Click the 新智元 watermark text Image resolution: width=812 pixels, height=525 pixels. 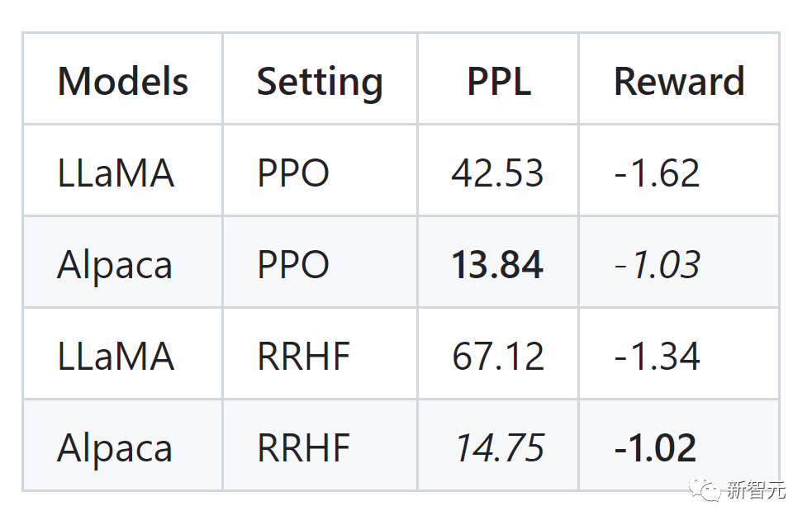(x=755, y=489)
